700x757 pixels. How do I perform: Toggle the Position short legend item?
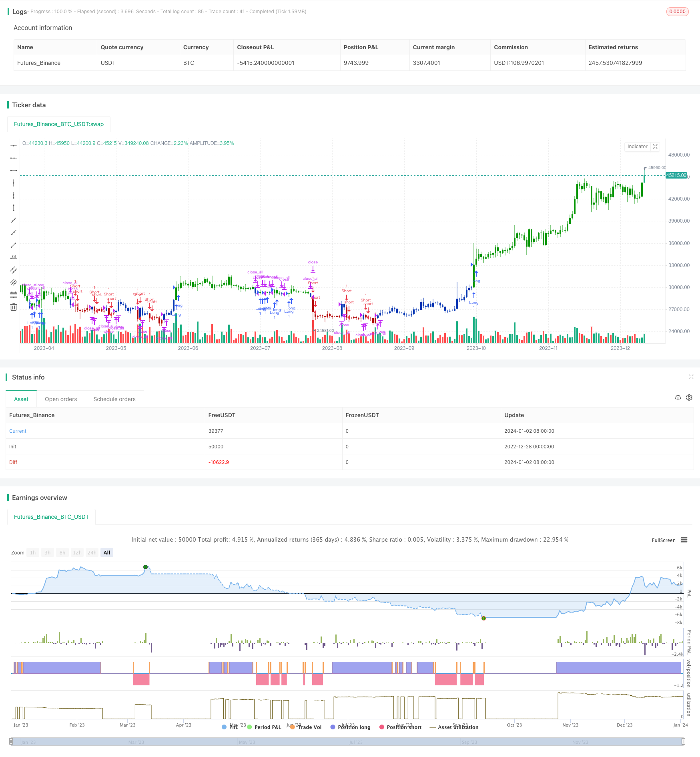pyautogui.click(x=400, y=727)
